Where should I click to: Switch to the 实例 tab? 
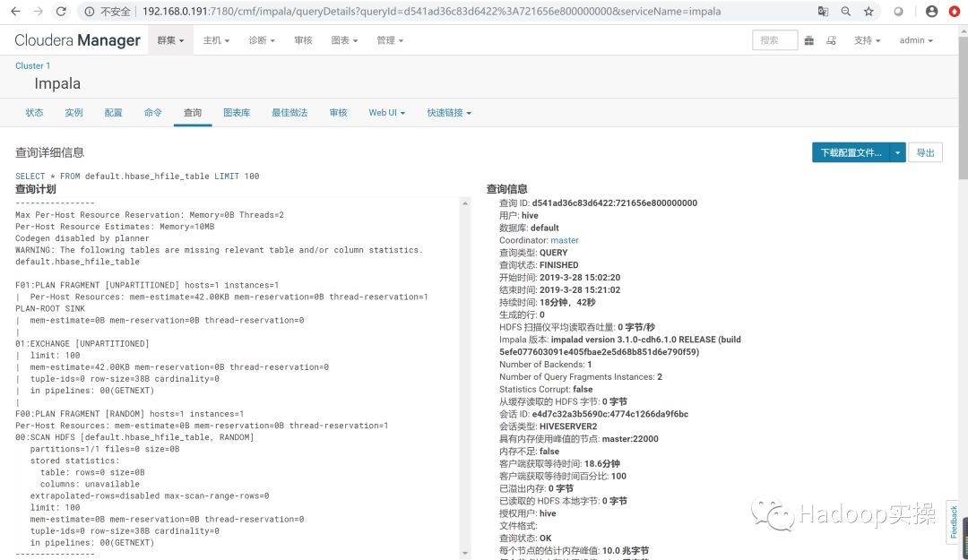[x=74, y=112]
